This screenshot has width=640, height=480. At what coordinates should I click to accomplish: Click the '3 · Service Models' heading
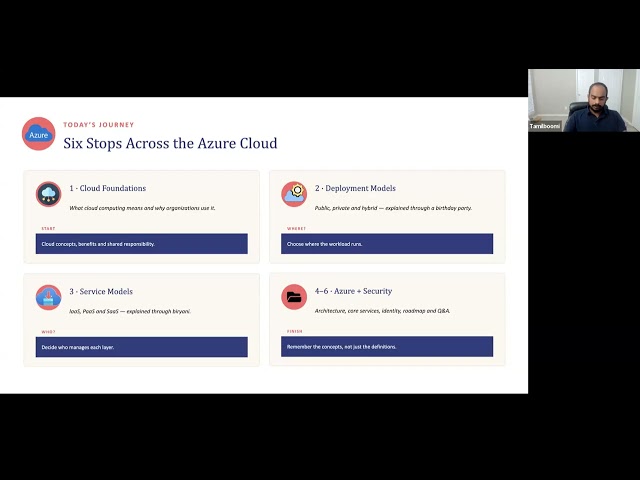[101, 291]
